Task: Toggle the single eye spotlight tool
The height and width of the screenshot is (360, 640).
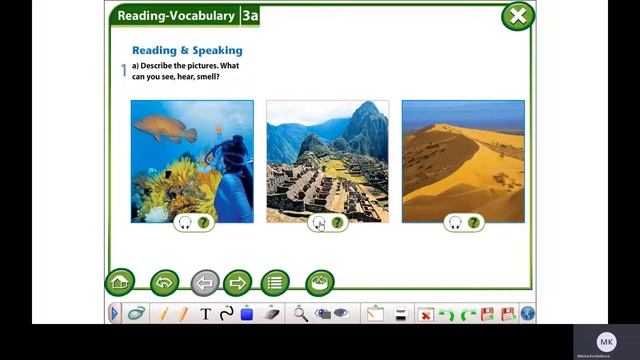Action: coord(341,313)
